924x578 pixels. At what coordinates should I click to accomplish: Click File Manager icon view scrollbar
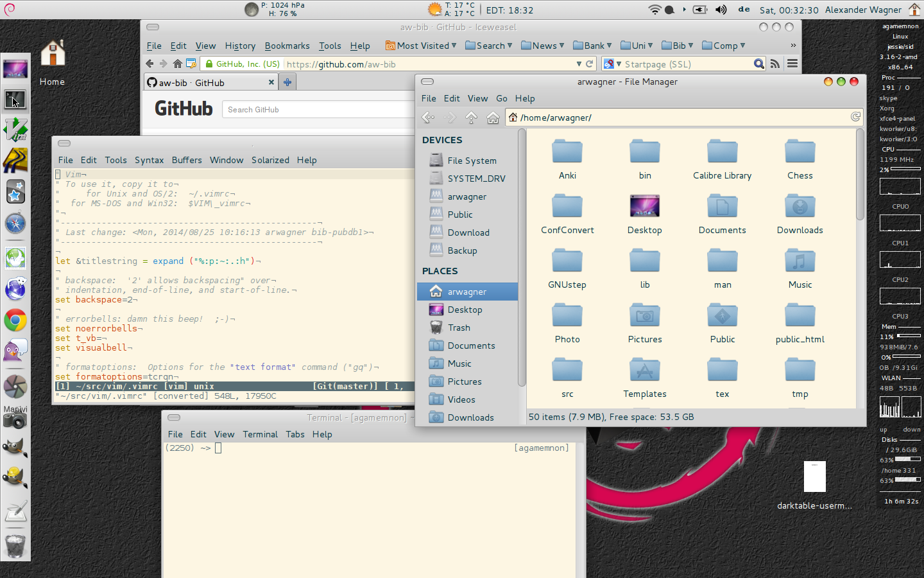(860, 176)
